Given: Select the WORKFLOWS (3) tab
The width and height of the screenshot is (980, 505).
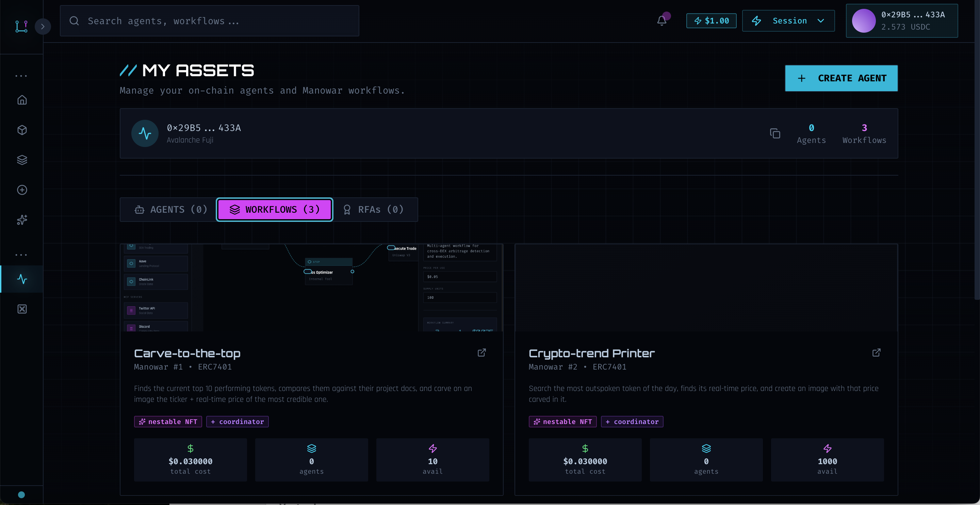Looking at the screenshot, I should pos(275,210).
